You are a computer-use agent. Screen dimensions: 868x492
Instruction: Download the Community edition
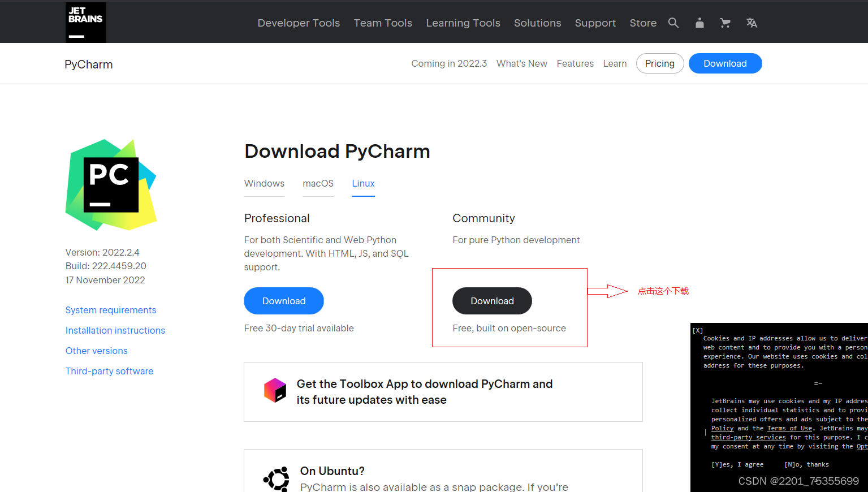point(491,300)
